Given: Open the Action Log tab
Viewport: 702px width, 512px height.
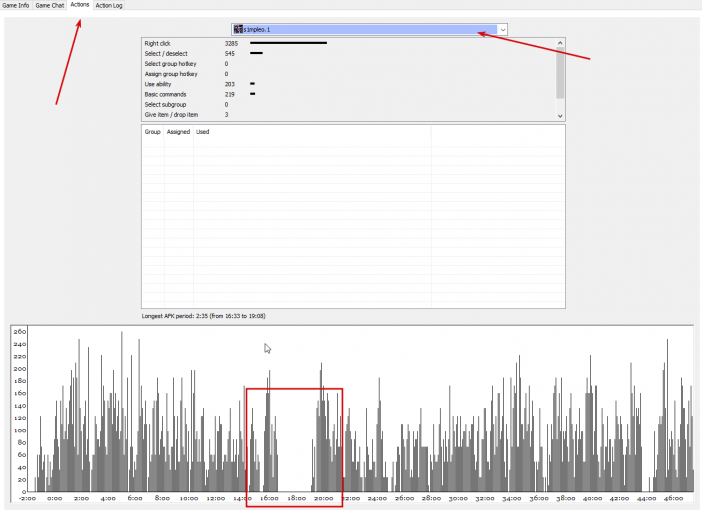Looking at the screenshot, I should 109,5.
